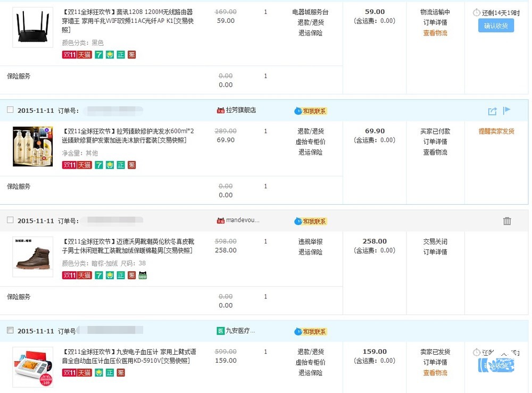This screenshot has width=532, height=393.
Task: Click 退运保险 in the router order row
Action: click(x=310, y=33)
